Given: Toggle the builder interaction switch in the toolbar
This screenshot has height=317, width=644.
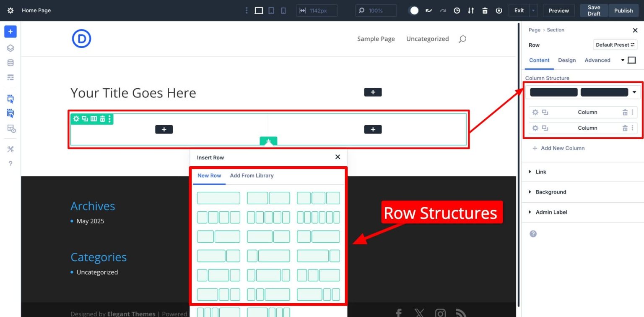Looking at the screenshot, I should point(414,10).
